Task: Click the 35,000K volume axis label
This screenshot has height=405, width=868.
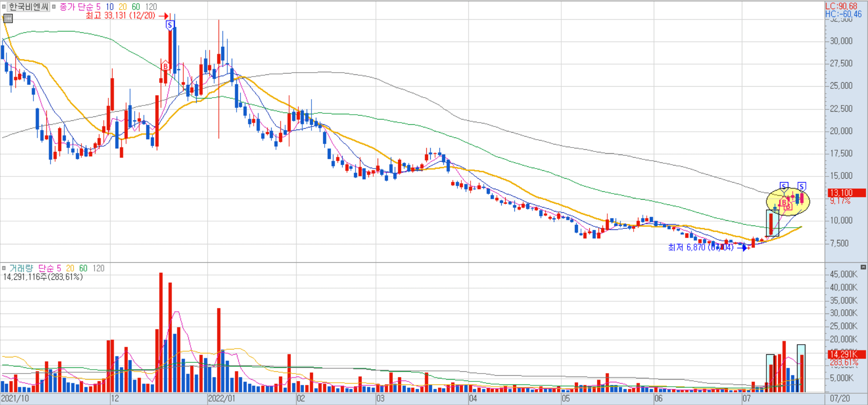Action: click(843, 300)
